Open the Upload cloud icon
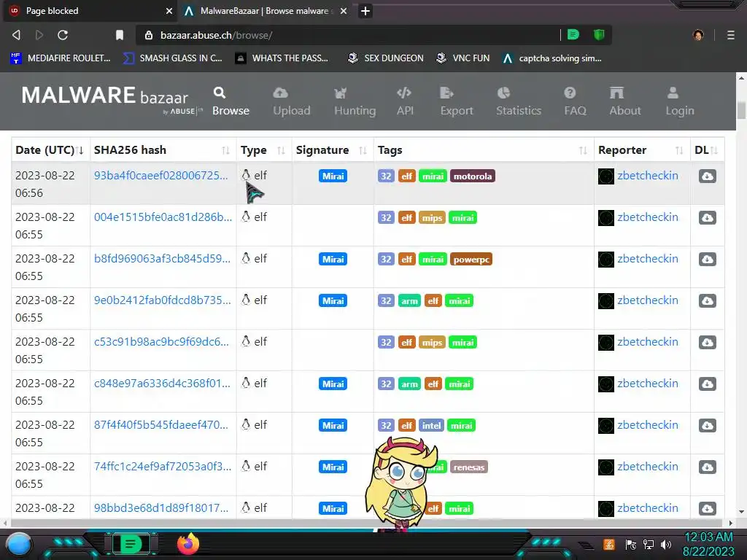This screenshot has height=560, width=747. coord(280,93)
